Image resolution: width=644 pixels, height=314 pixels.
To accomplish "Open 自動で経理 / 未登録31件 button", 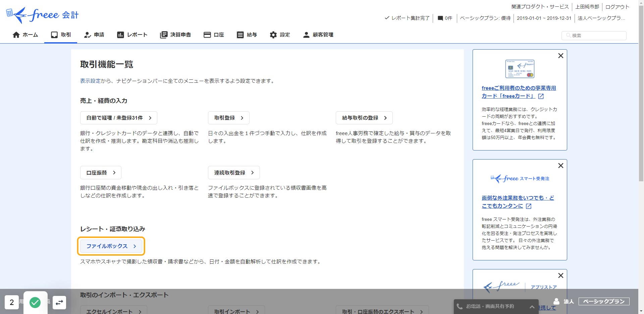I will tap(119, 118).
